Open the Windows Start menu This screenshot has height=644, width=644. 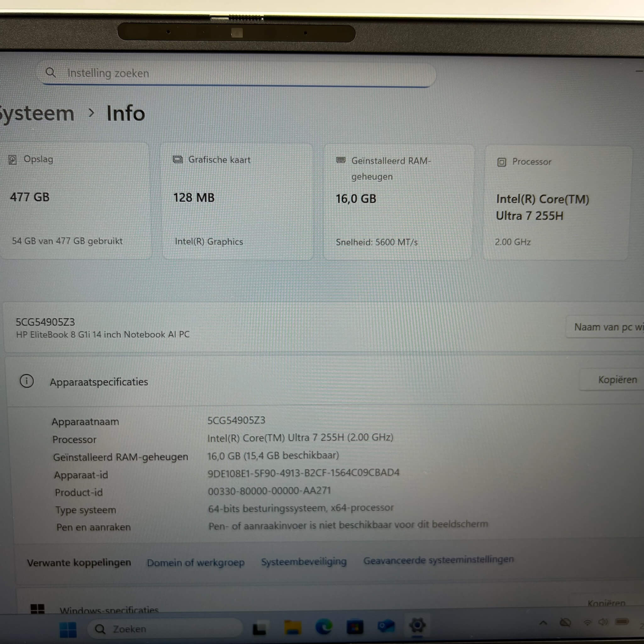pyautogui.click(x=68, y=630)
